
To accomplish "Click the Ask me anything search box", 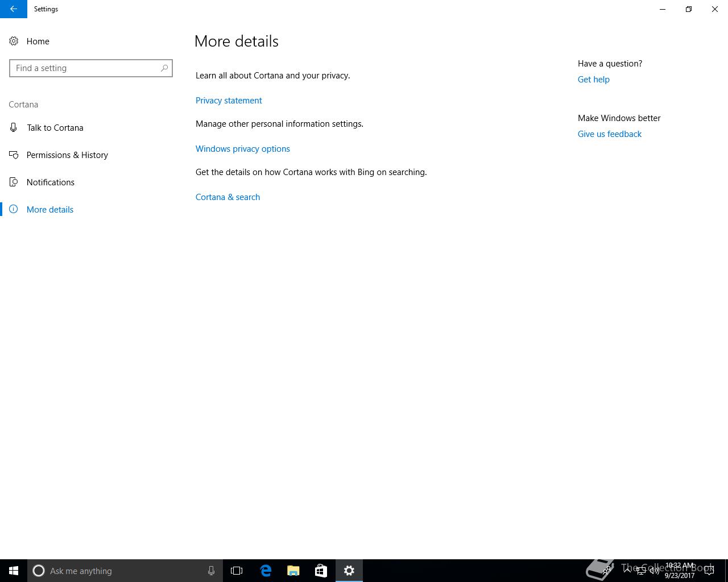I will click(x=125, y=571).
